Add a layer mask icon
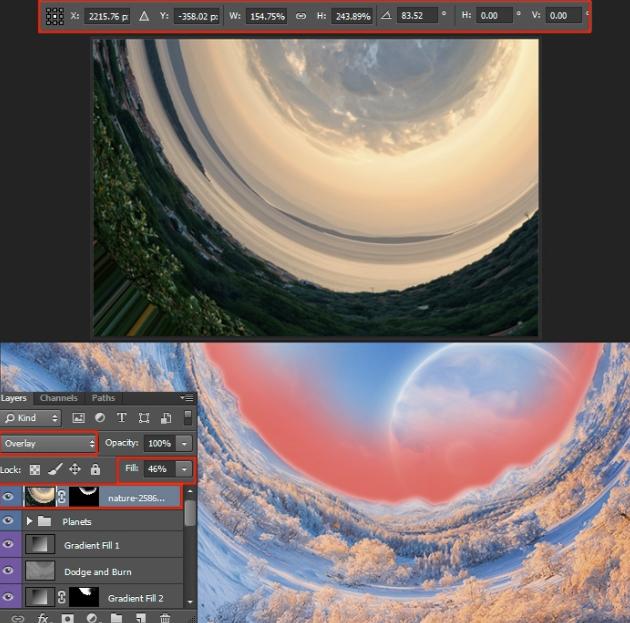The width and height of the screenshot is (630, 623). coord(68,618)
